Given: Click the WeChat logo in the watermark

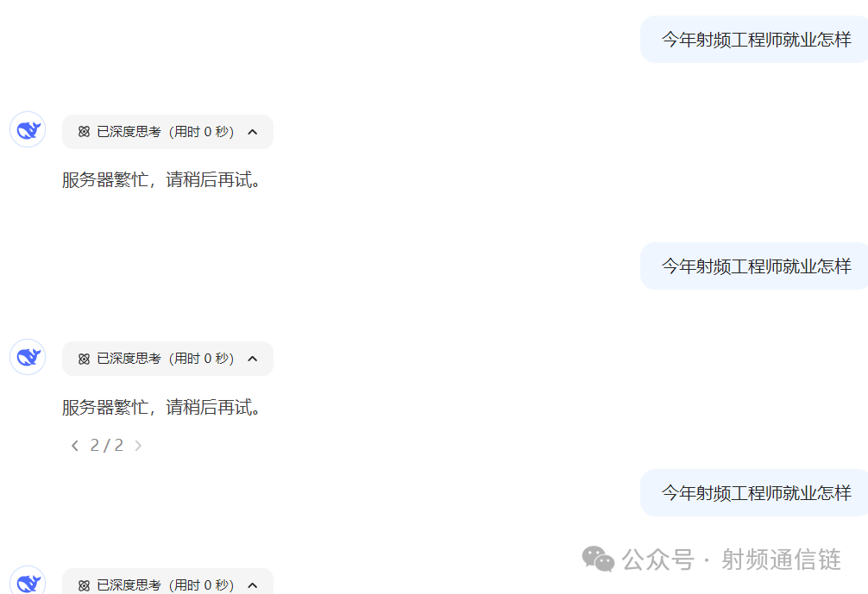Looking at the screenshot, I should coord(598,559).
